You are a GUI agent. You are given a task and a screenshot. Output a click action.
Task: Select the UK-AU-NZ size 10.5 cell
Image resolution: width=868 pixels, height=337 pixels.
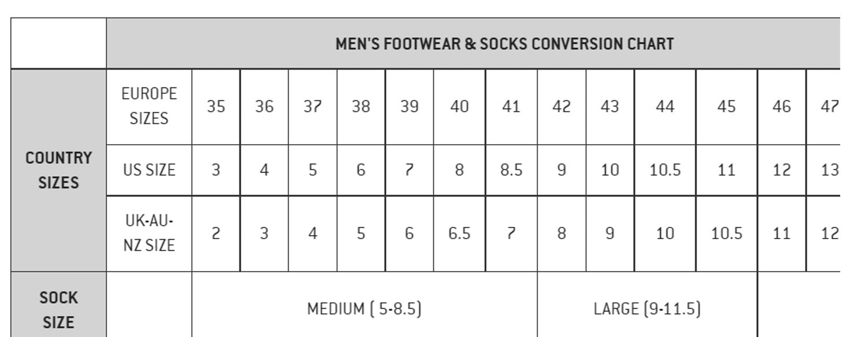(x=726, y=233)
